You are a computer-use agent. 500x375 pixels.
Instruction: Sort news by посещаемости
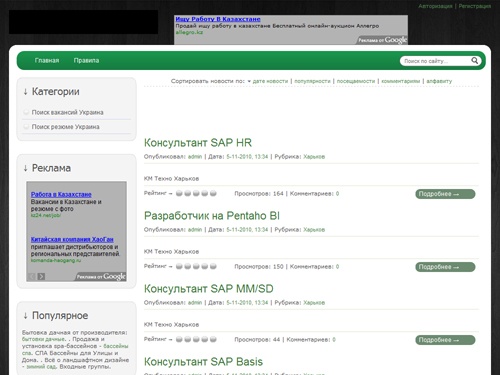coord(356,81)
